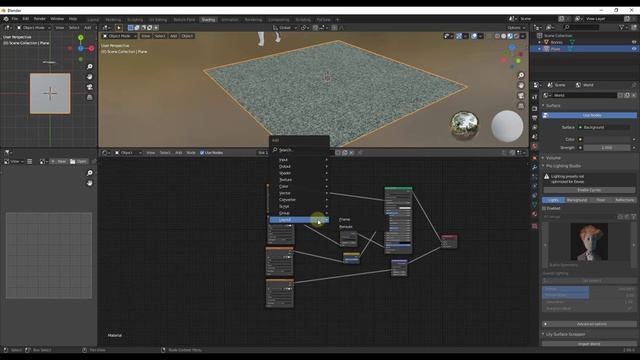Viewport: 640px width, 360px height.
Task: Open the Texture submenu in Add menu
Action: pyautogui.click(x=299, y=180)
